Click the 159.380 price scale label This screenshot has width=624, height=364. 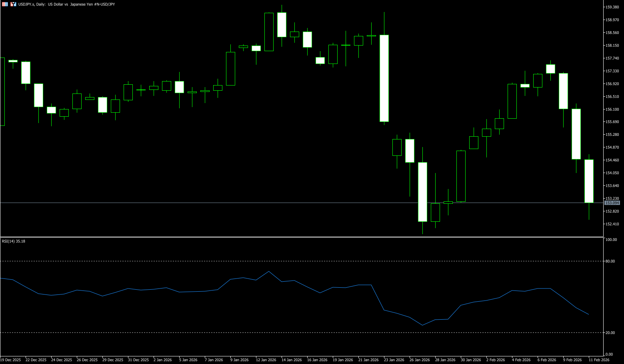[x=612, y=7]
